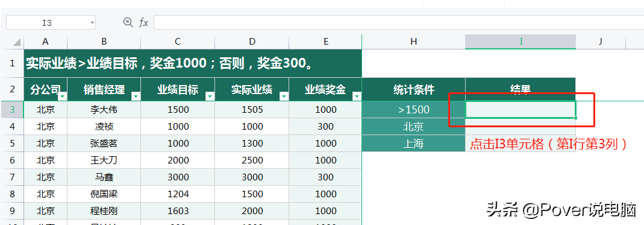Click 业绩奖金 cell for 马鑫
The image size is (644, 225).
(x=326, y=177)
